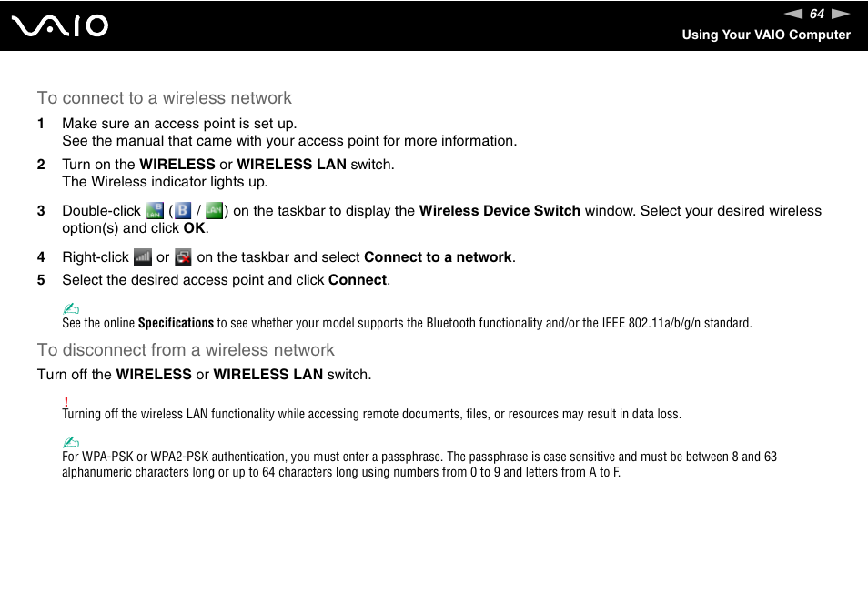Click the Bluetooth and LAN taskbar icon in step 3

[155, 211]
